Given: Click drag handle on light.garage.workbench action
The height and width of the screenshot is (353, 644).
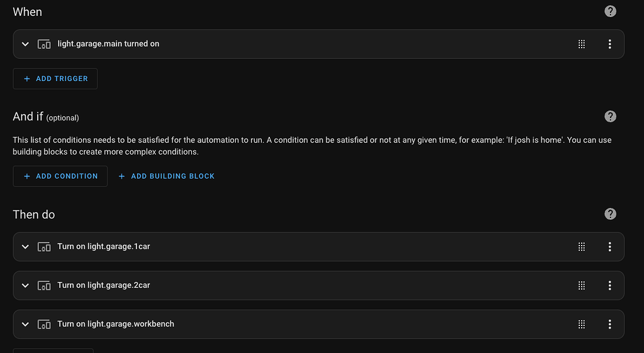Looking at the screenshot, I should (x=581, y=324).
